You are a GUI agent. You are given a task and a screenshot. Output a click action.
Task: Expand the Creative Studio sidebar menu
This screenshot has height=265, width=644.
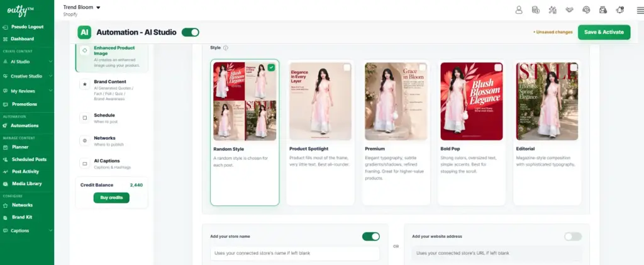50,76
